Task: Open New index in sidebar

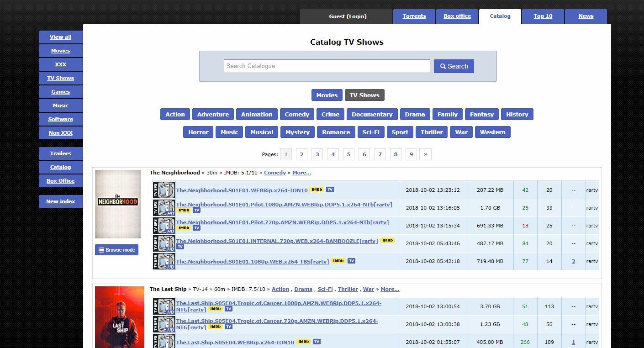Action: [x=61, y=201]
